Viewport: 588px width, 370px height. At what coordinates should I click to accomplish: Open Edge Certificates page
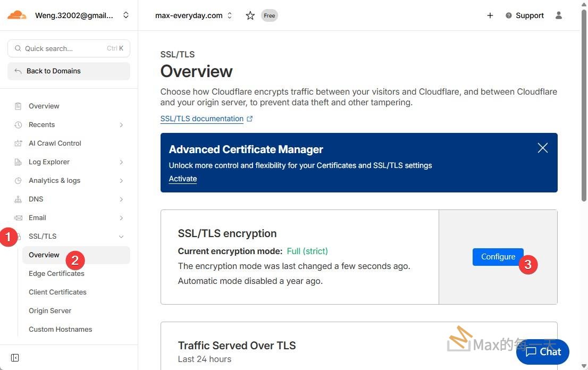[x=56, y=273]
